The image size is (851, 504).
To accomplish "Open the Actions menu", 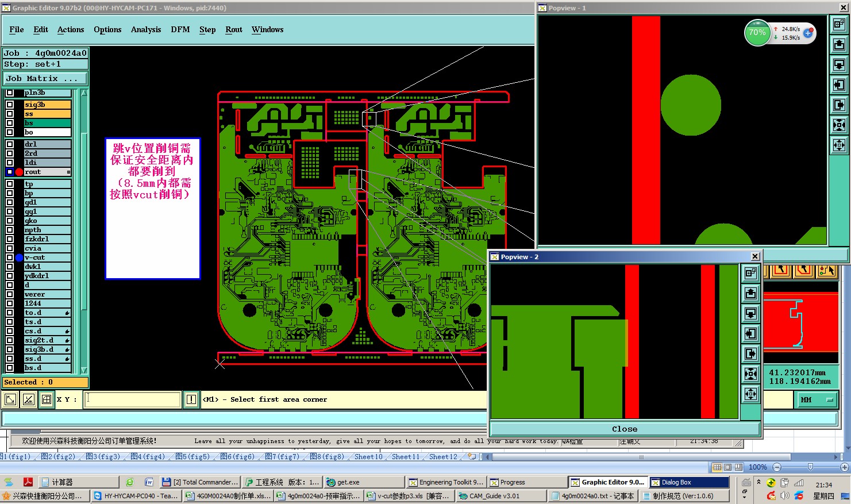I will tap(71, 29).
